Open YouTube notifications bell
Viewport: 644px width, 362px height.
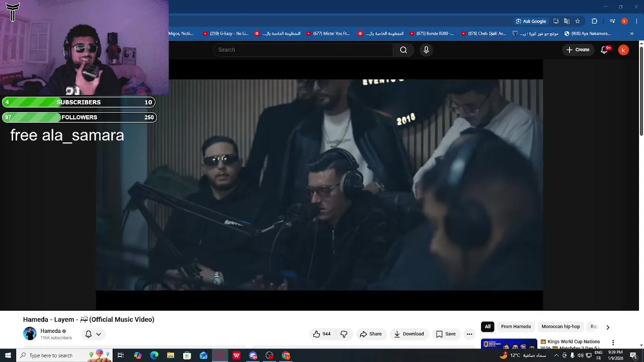(x=605, y=50)
